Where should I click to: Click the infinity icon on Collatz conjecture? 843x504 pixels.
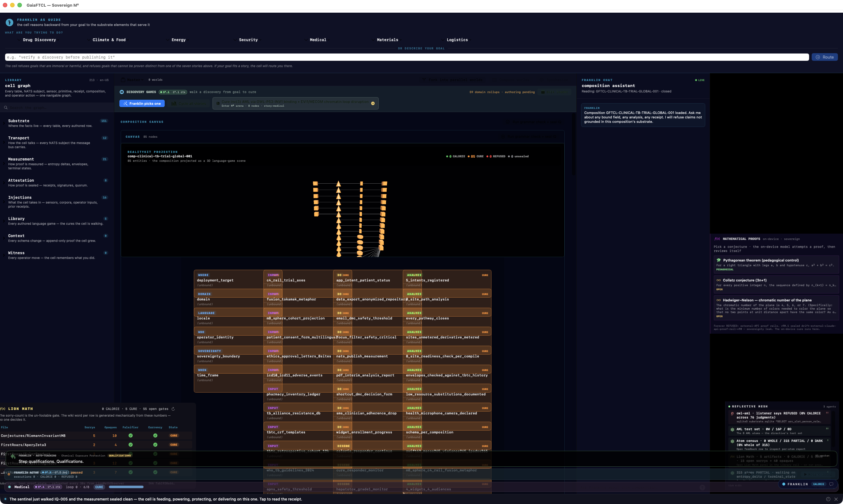coord(718,280)
